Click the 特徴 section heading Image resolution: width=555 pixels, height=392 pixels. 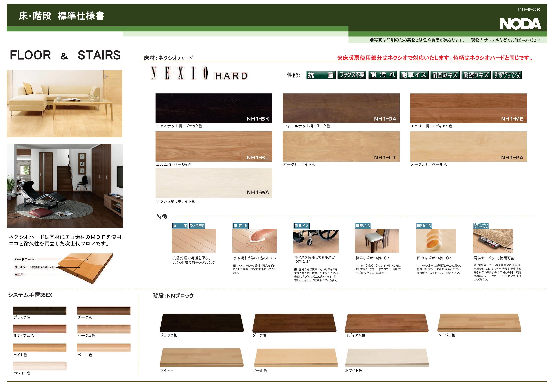[162, 216]
